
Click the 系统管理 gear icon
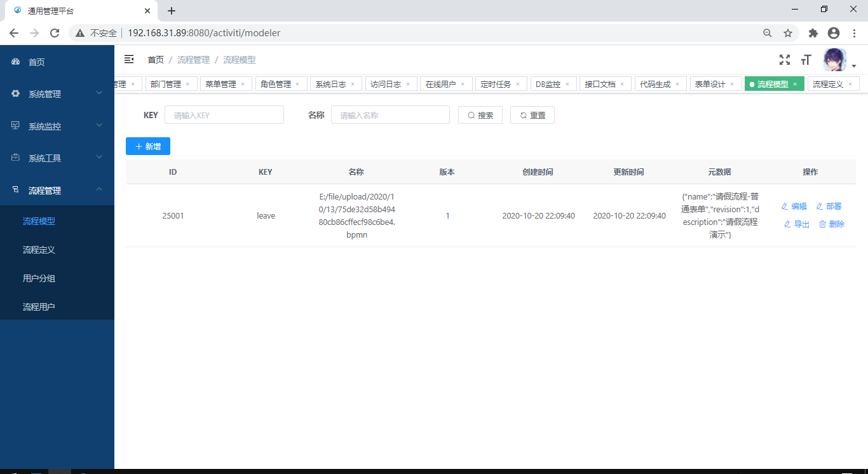(x=15, y=93)
